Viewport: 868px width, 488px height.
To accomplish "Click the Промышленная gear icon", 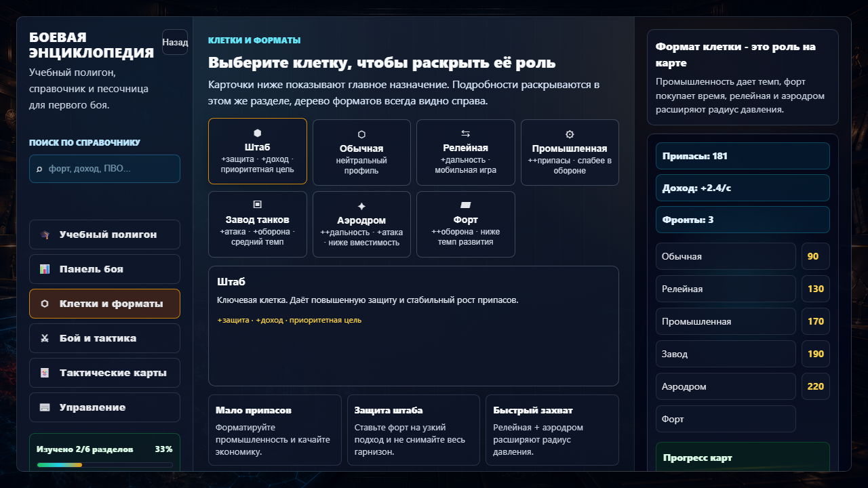I will 570,134.
